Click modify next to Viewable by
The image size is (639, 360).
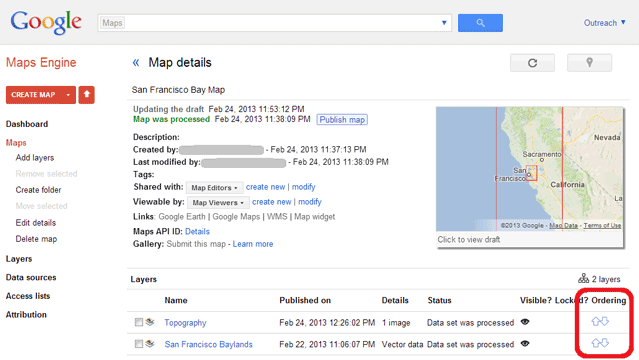pos(310,202)
